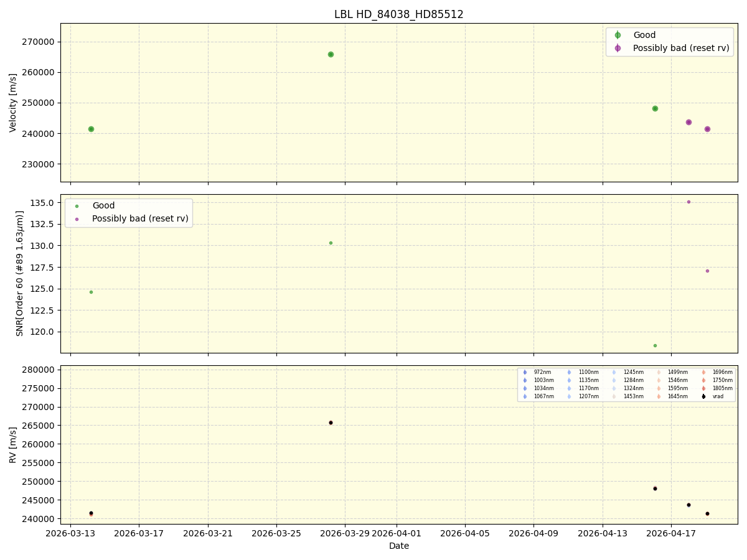Click purple Possibly bad marker in velocity legend
This screenshot has width=747, height=560.
[618, 48]
